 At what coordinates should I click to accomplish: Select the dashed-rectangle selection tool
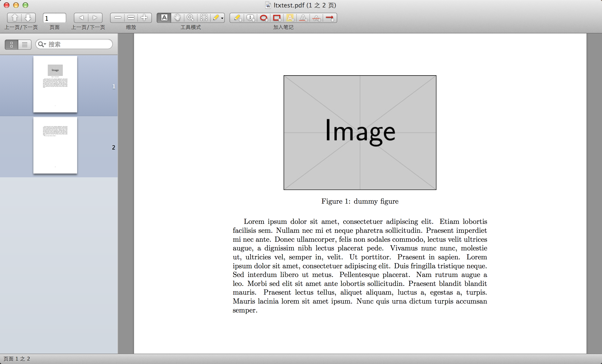203,18
